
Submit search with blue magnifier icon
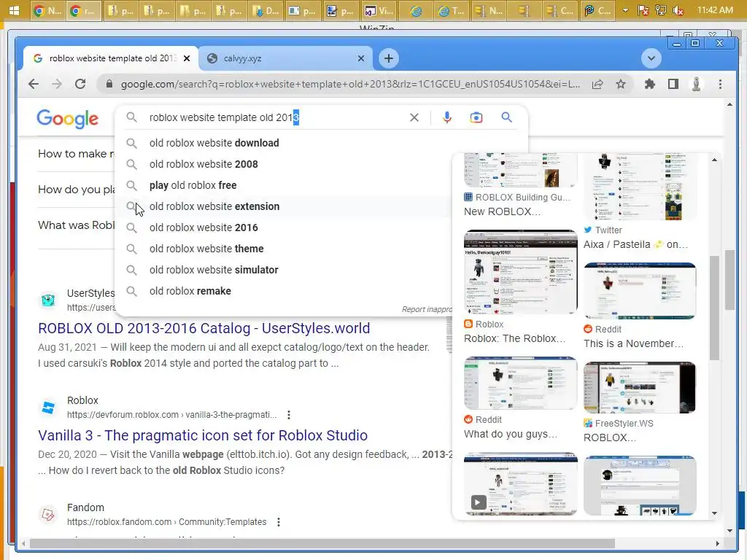pos(506,117)
